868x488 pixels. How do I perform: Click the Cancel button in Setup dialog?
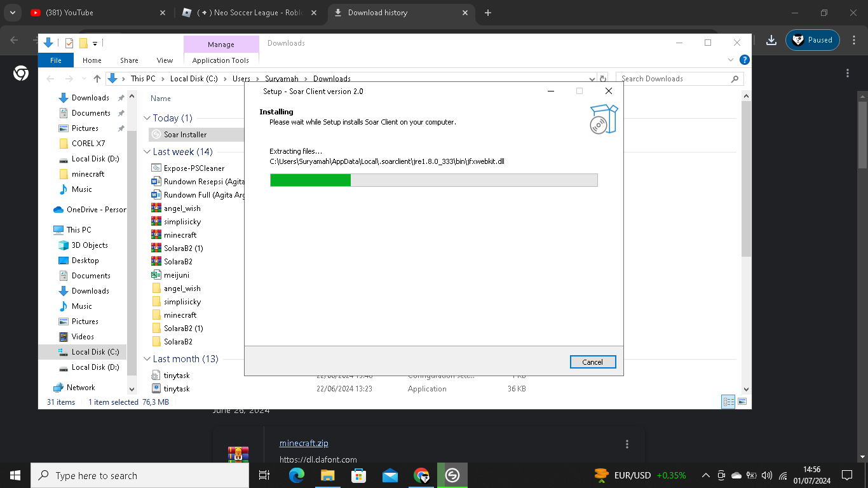[593, 362]
